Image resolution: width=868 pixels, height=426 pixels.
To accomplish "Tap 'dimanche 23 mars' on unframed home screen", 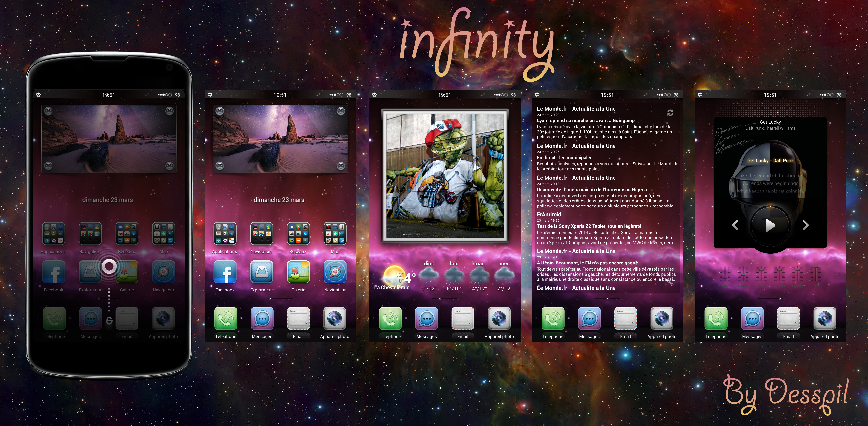I will pos(279,200).
